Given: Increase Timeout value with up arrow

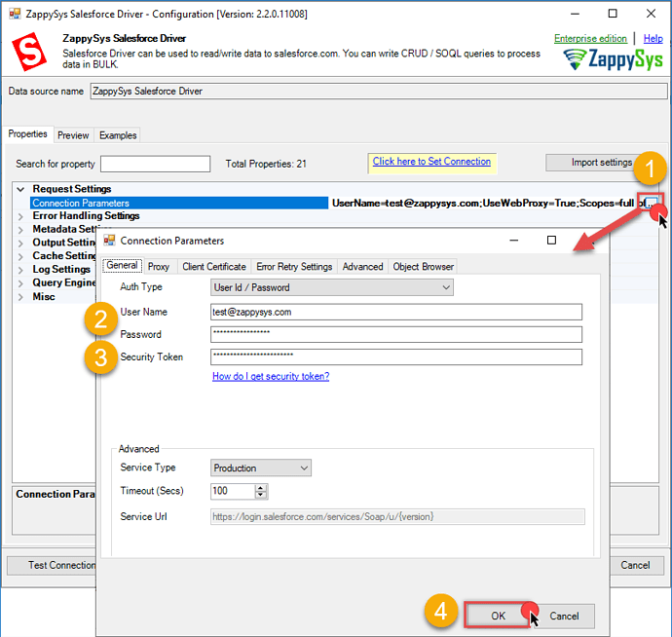Looking at the screenshot, I should click(261, 488).
